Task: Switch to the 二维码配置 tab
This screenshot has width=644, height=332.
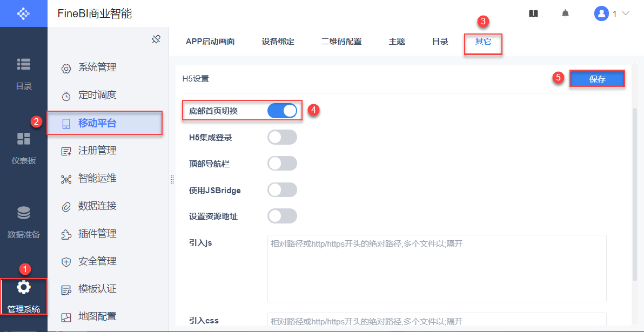Action: coord(341,42)
